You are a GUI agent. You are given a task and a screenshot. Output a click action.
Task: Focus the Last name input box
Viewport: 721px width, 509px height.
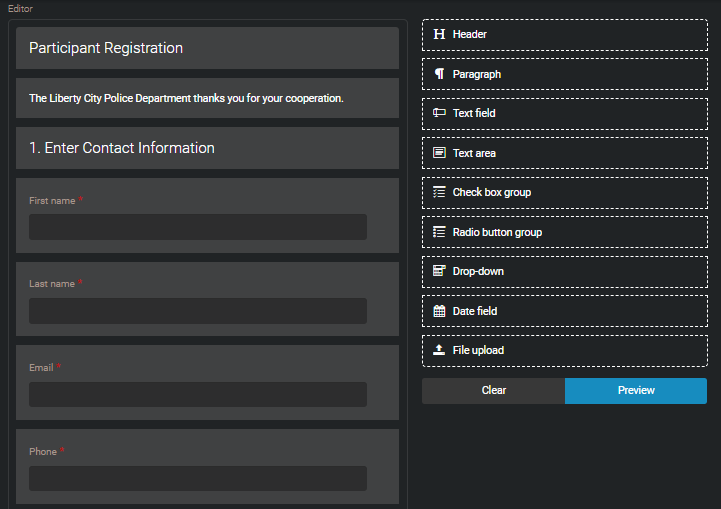(x=198, y=311)
